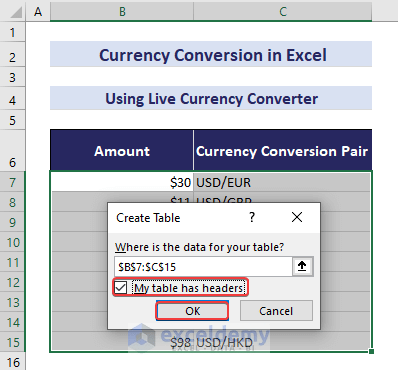Select row 5 header
This screenshot has width=398, height=370.
point(13,120)
